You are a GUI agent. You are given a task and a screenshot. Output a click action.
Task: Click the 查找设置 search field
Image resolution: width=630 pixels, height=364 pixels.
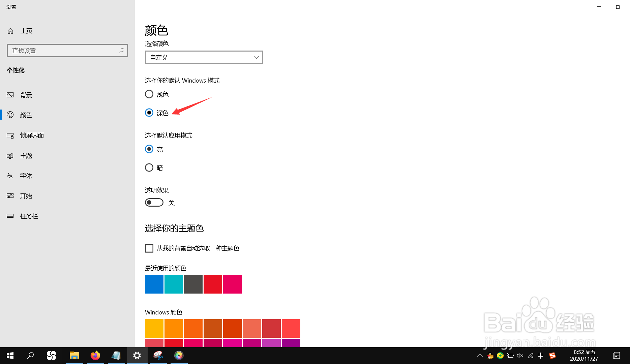click(x=67, y=51)
